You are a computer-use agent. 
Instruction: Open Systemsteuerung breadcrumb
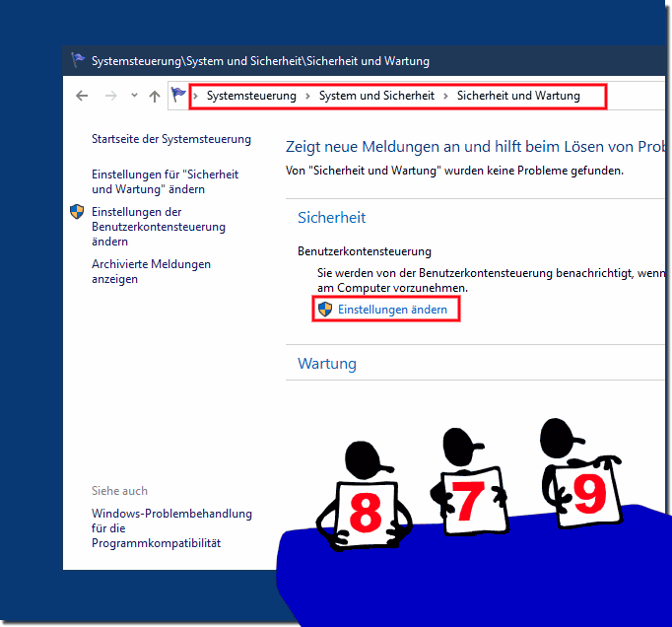click(x=251, y=96)
